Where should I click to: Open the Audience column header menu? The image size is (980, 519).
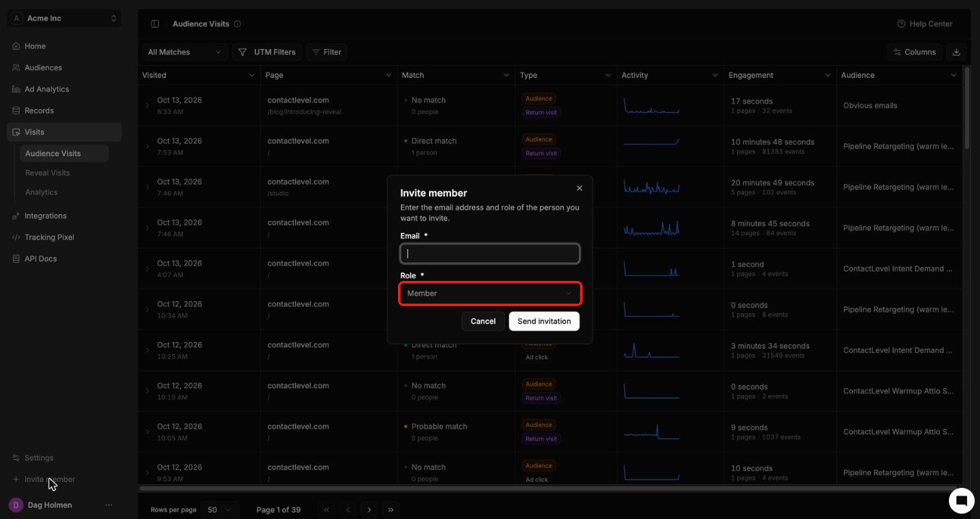pos(953,75)
